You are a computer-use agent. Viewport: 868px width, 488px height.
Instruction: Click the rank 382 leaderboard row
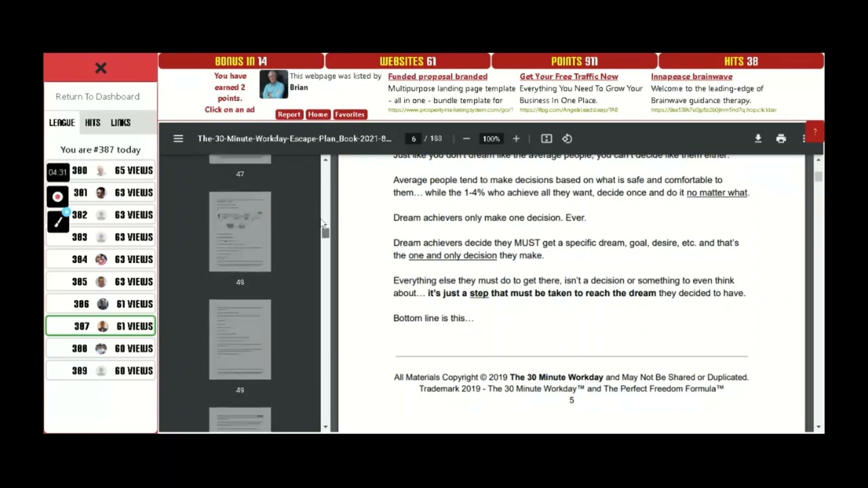coord(100,215)
